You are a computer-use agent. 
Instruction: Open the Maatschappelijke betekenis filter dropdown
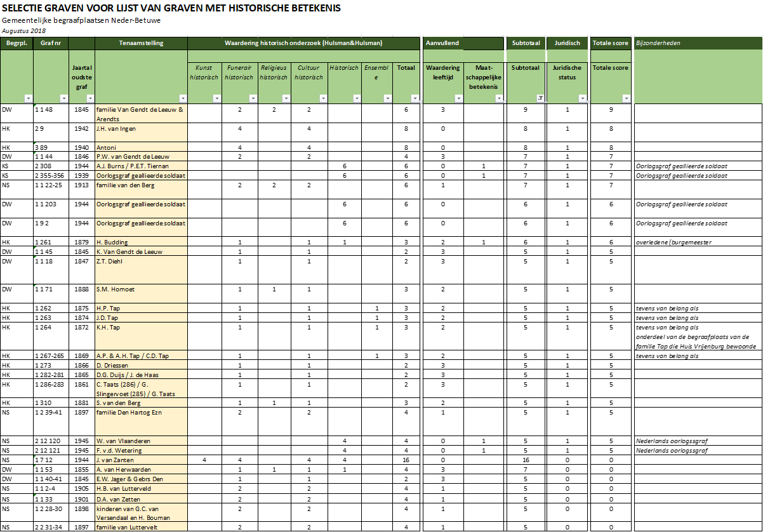(499, 98)
